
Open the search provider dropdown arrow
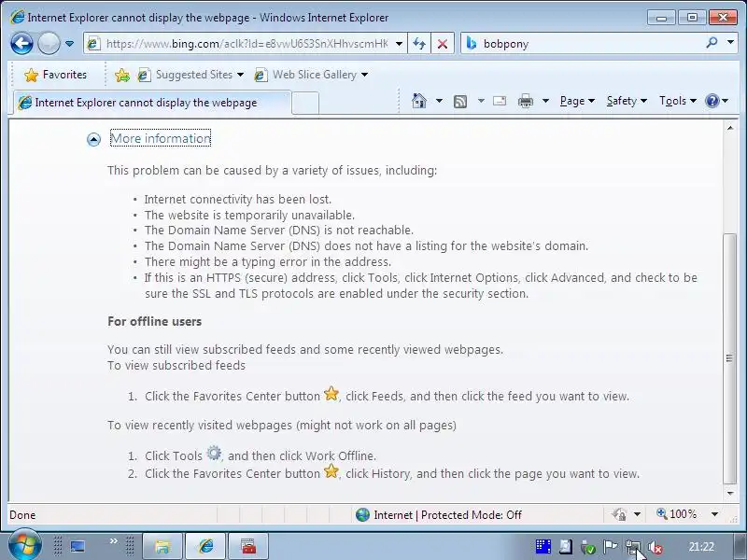pos(730,43)
